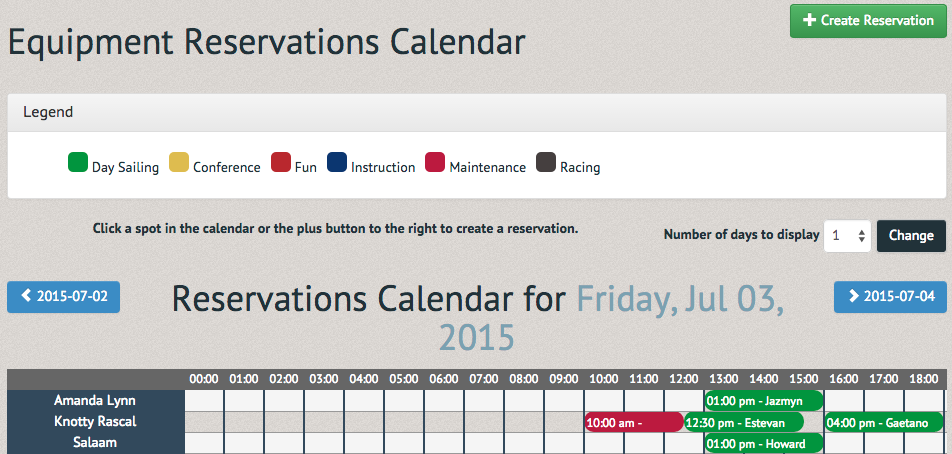The width and height of the screenshot is (952, 454).
Task: Open the number of days selector
Action: point(848,235)
